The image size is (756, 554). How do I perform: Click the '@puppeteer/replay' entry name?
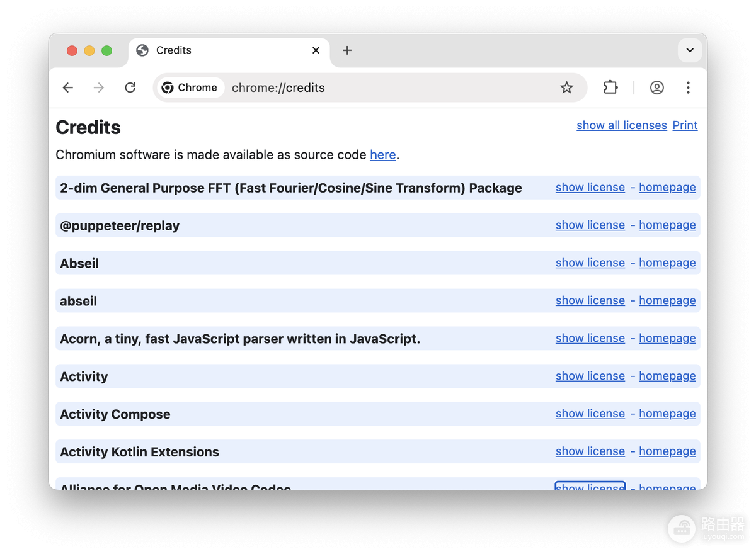[x=120, y=226]
